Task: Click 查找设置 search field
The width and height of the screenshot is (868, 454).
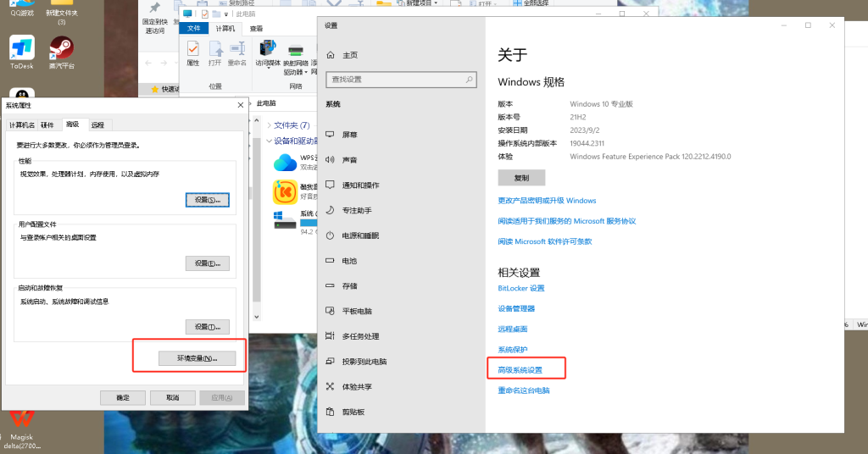Action: point(401,80)
